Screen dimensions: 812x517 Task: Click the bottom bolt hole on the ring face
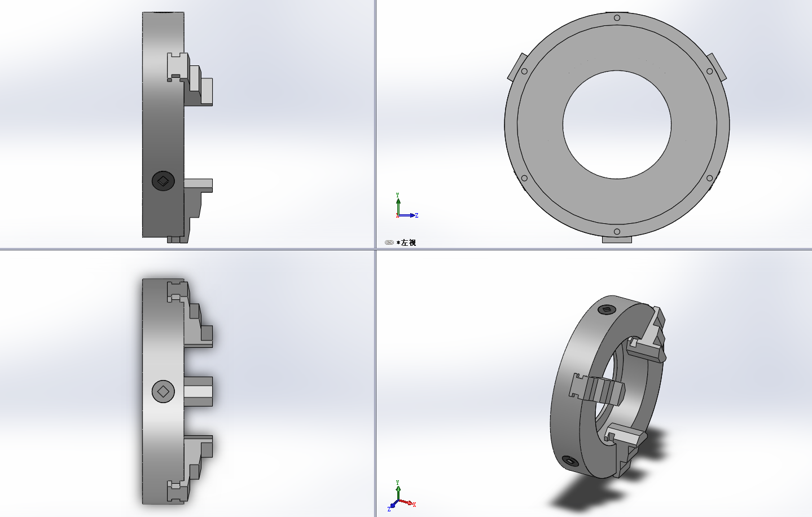[x=617, y=232]
